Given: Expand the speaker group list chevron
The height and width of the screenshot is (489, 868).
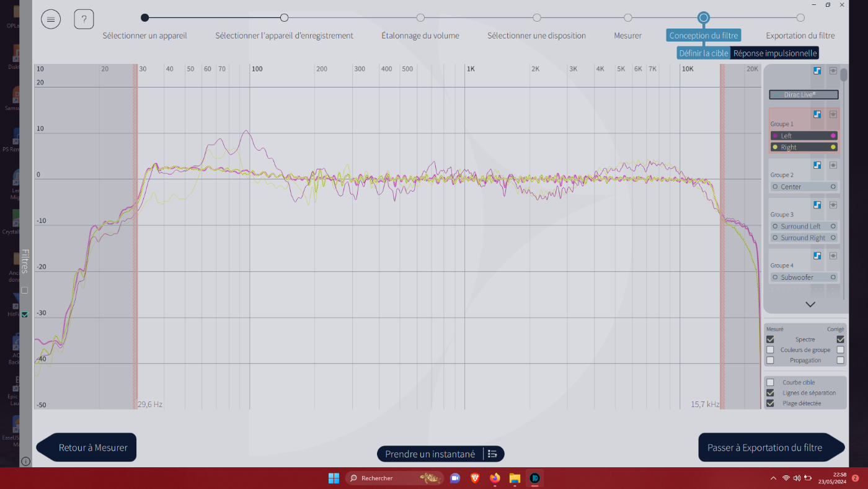Looking at the screenshot, I should (x=810, y=304).
